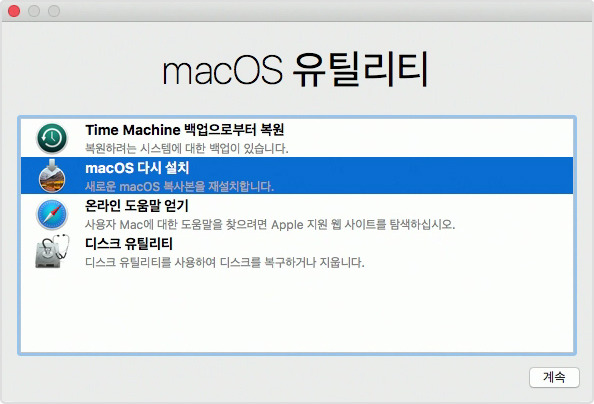Select '온라인 도움말 얻기' title

pos(137,206)
